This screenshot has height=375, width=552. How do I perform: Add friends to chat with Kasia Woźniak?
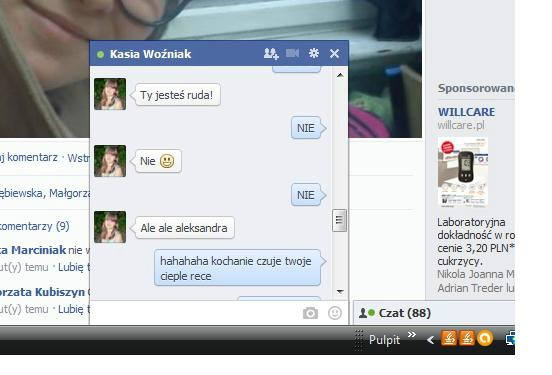coord(271,54)
